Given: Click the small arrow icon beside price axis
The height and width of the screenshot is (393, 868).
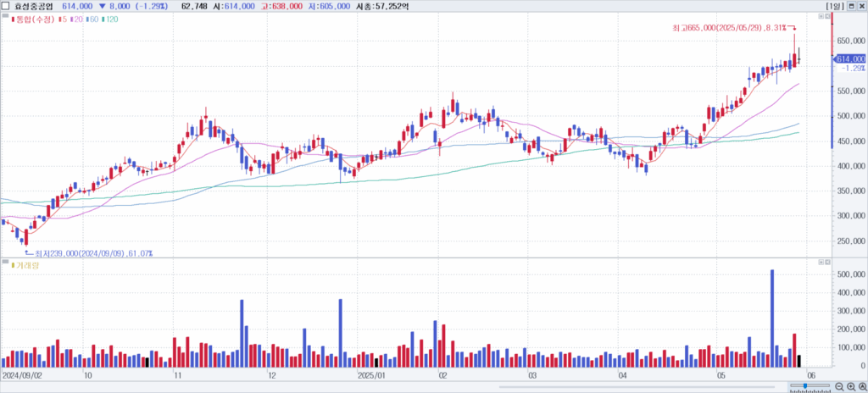Looking at the screenshot, I should point(828,16).
